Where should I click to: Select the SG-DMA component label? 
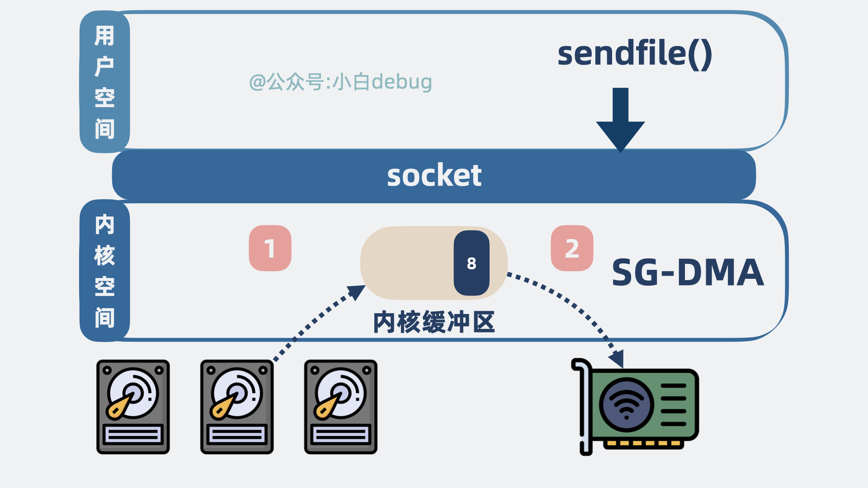(x=685, y=267)
